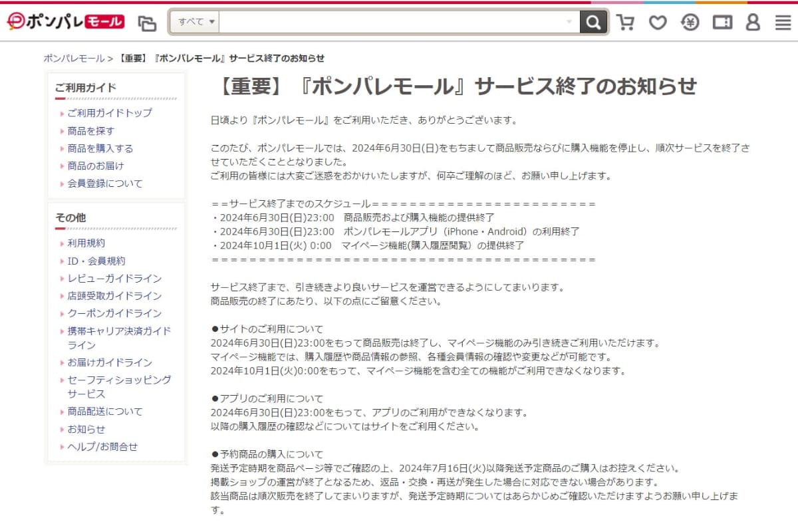Open favorites heart icon
Viewport: 798px width, 532px height.
point(658,23)
